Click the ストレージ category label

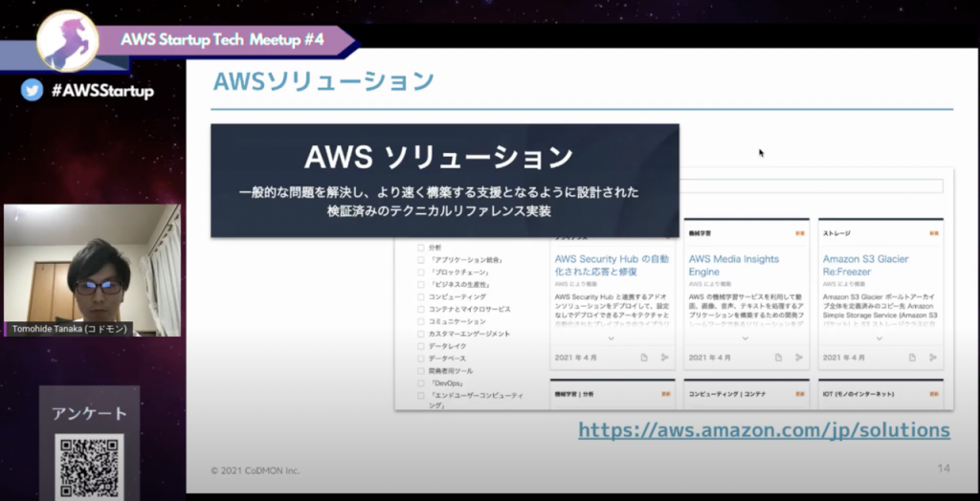pos(836,233)
